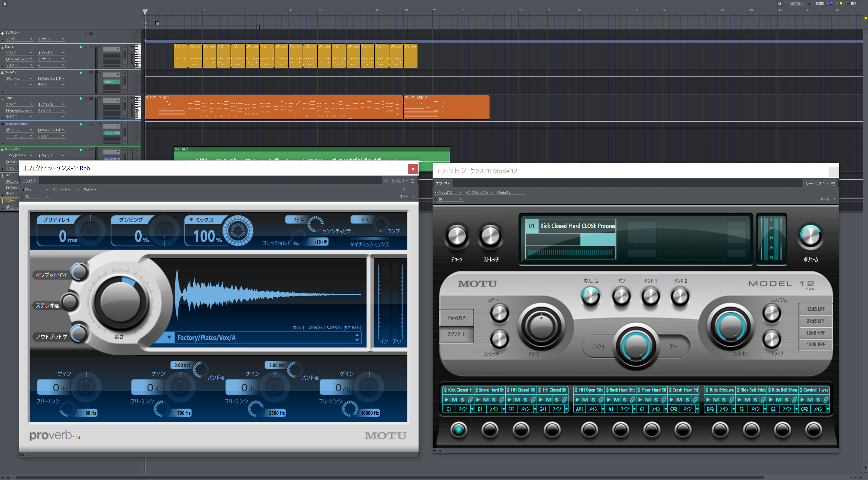The height and width of the screenshot is (480, 868).
Task: Open the Drums track settings menu icon
Action: pyautogui.click(x=91, y=47)
